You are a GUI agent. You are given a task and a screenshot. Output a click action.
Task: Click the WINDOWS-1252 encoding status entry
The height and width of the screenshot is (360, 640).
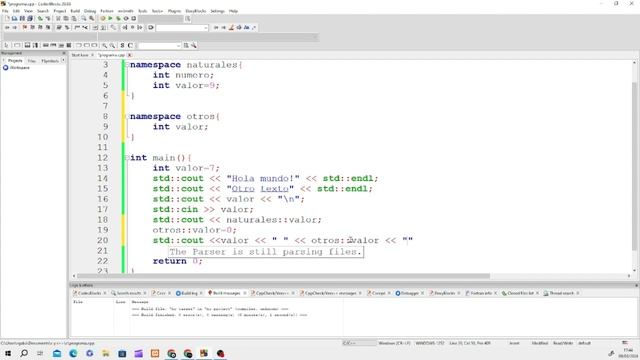coord(429,343)
